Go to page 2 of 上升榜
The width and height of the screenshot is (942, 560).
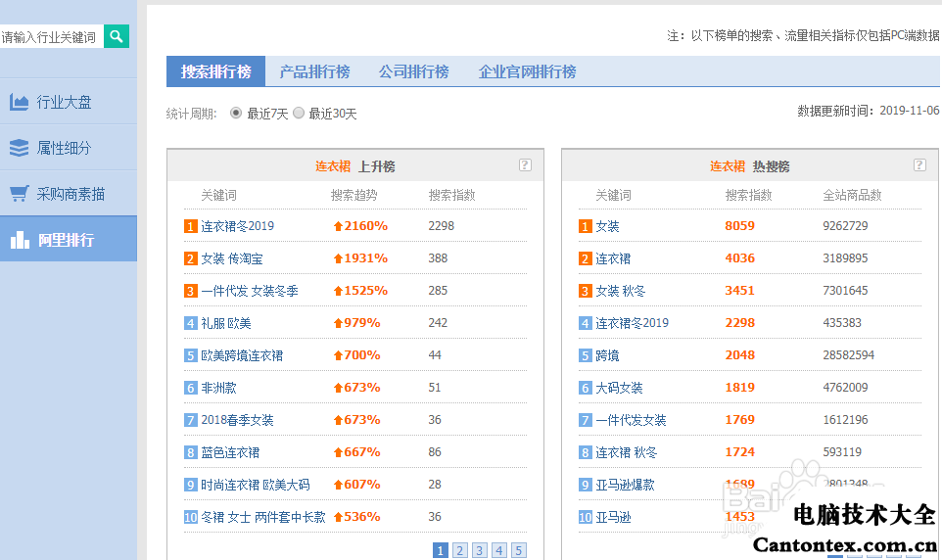(460, 551)
